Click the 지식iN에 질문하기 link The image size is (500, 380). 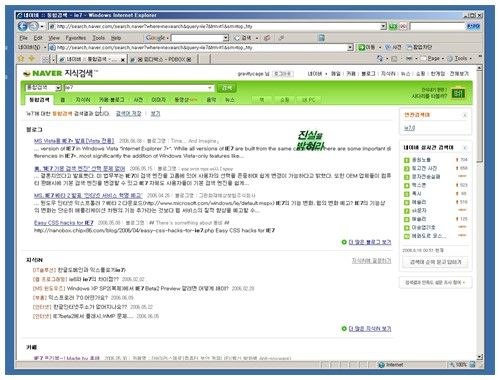pos(371,261)
